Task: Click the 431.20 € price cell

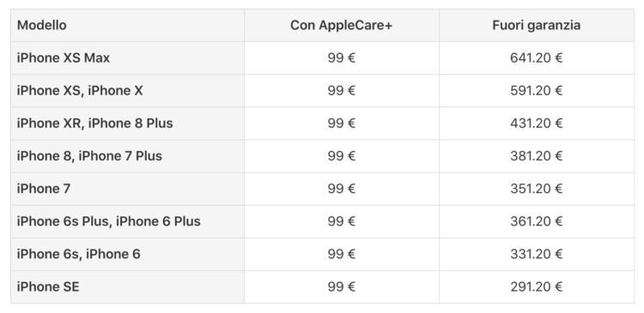Action: click(x=537, y=123)
